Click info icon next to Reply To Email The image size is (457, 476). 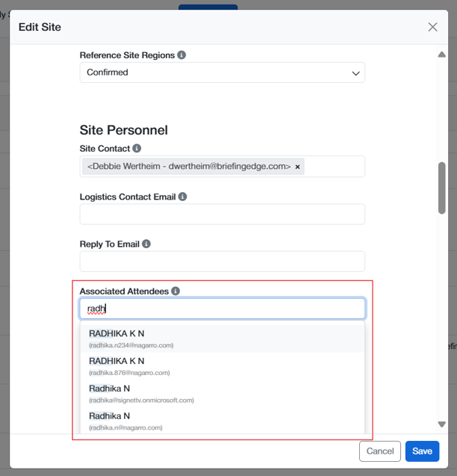click(146, 244)
